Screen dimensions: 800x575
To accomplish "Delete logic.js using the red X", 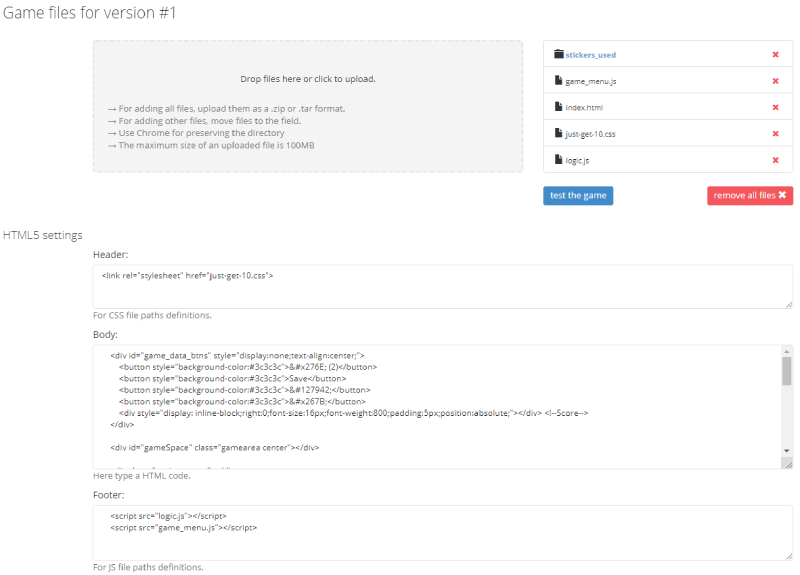I will tap(775, 160).
